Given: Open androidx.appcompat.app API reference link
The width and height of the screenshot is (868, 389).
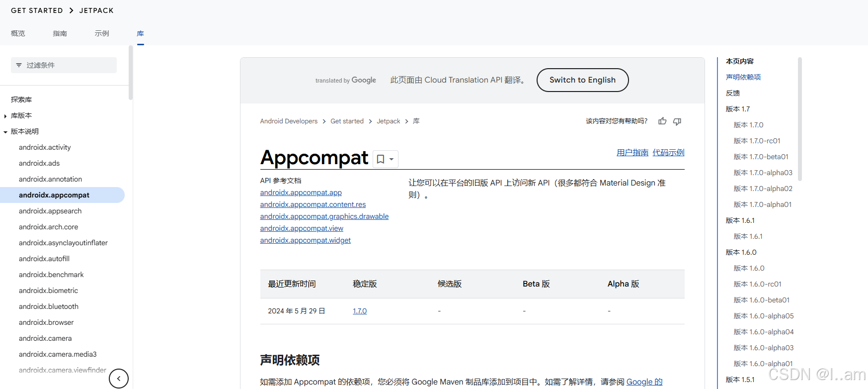Looking at the screenshot, I should click(x=301, y=193).
